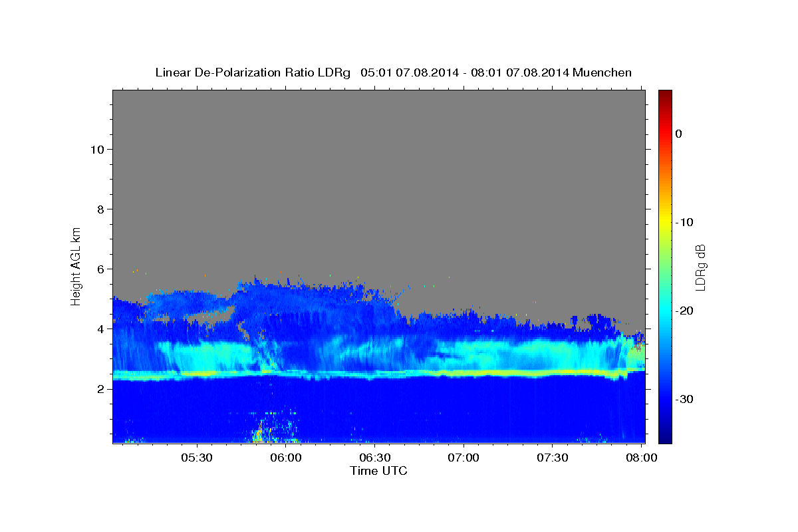
Task: Click the 08:00 time tick label
Action: 640,458
